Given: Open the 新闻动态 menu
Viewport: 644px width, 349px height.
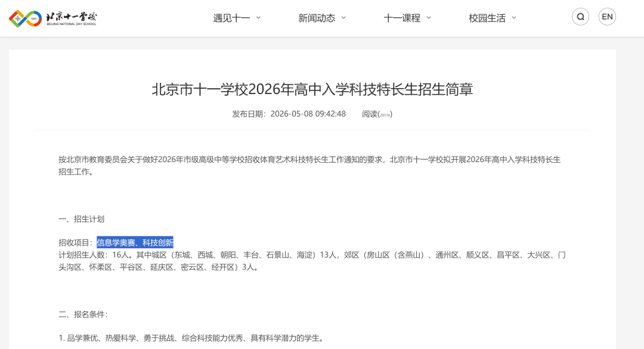Looking at the screenshot, I should coord(317,18).
